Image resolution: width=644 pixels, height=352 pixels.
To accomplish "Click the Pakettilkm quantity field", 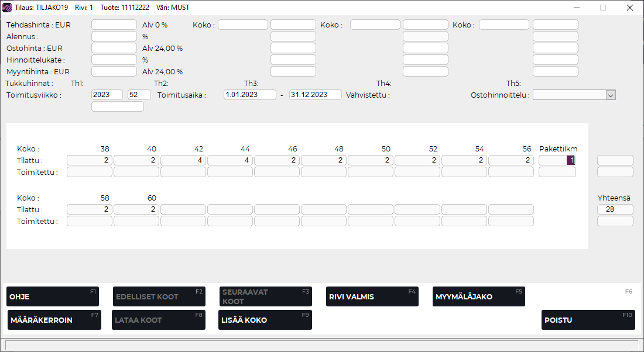I will [x=557, y=160].
